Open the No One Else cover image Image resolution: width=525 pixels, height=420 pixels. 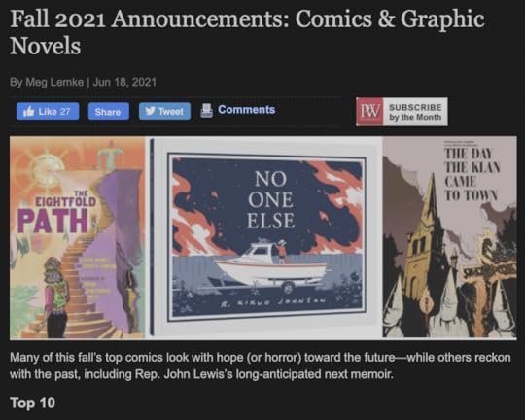[x=265, y=238]
